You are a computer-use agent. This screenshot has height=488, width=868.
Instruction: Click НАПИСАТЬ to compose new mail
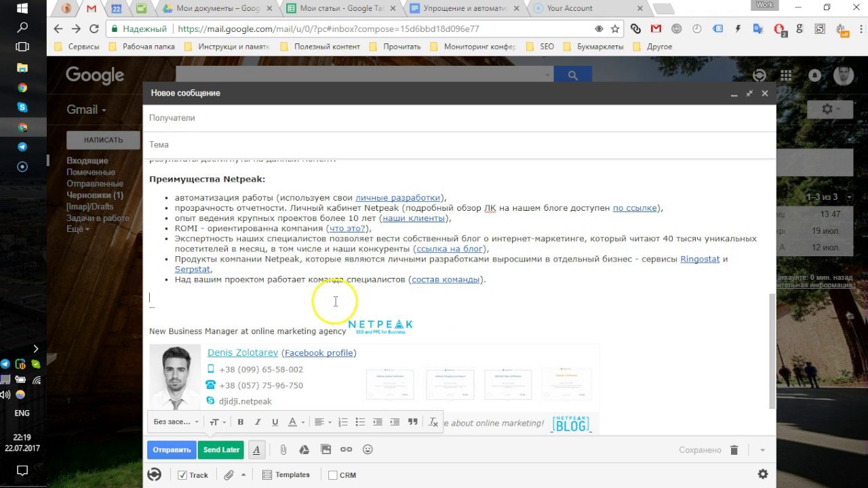[103, 140]
